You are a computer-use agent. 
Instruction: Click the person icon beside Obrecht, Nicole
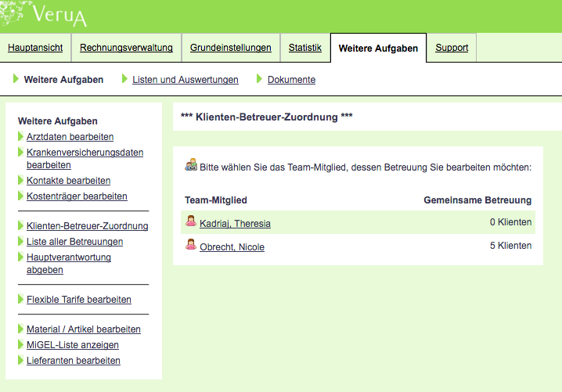coord(191,246)
